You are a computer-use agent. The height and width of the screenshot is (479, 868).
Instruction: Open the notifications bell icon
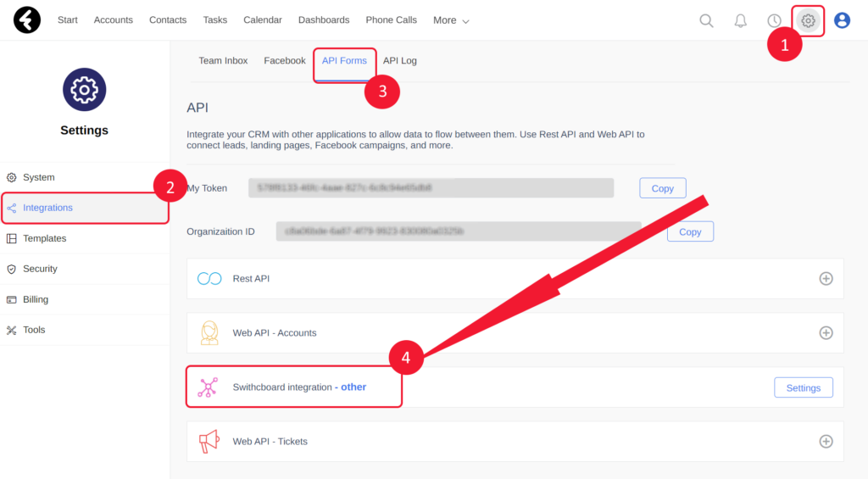tap(740, 20)
